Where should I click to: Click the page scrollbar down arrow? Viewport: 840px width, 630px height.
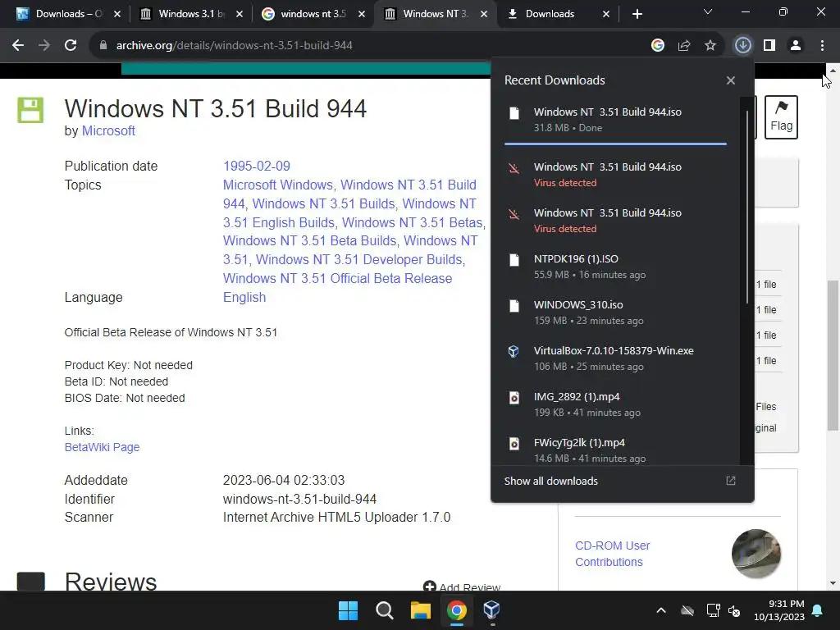pyautogui.click(x=833, y=583)
